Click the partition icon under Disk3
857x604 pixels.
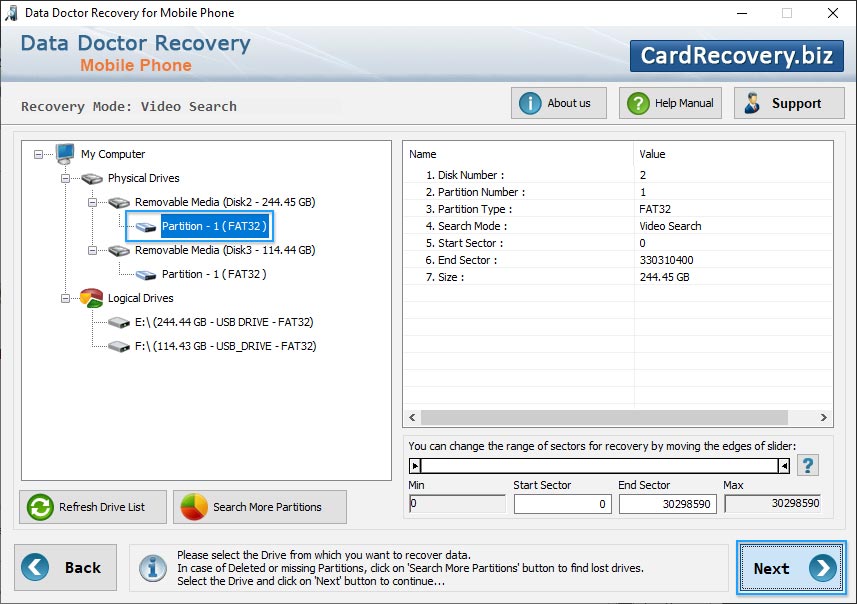146,274
